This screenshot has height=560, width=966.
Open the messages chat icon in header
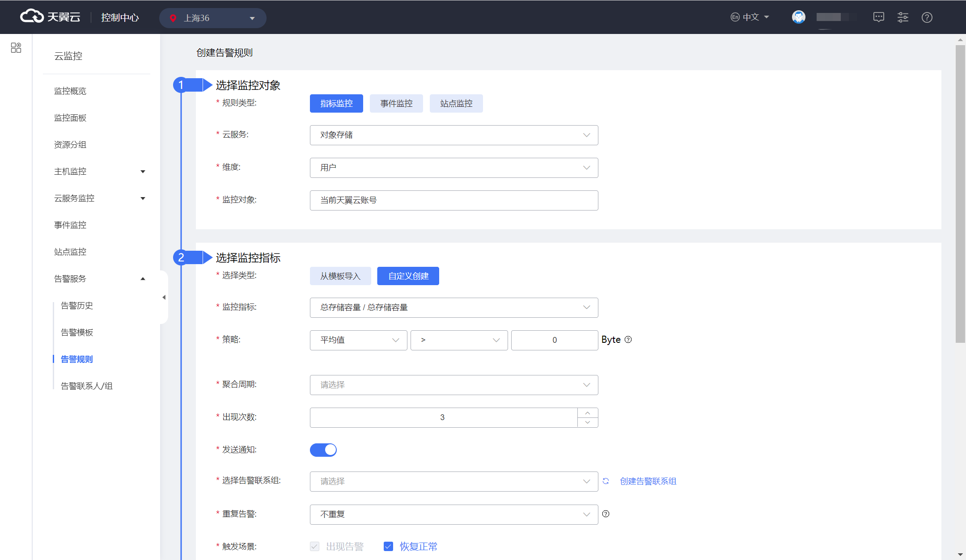tap(878, 17)
